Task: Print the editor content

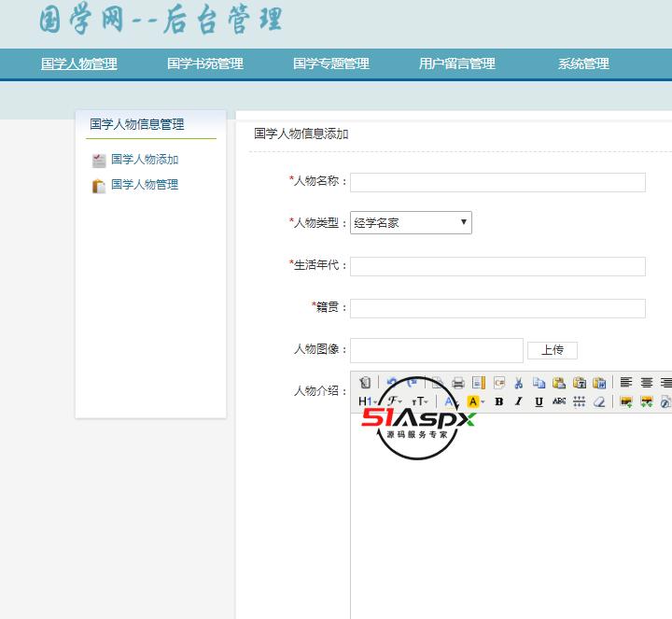Action: [x=458, y=382]
